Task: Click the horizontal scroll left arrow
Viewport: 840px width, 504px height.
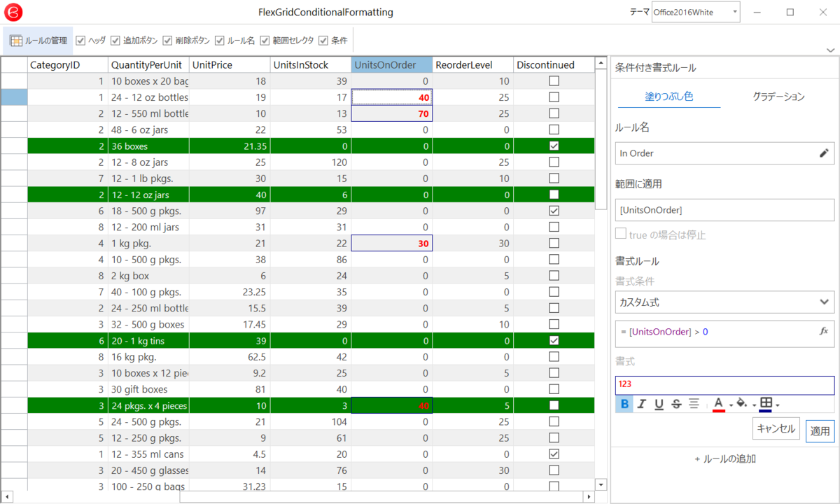Action: (x=6, y=497)
